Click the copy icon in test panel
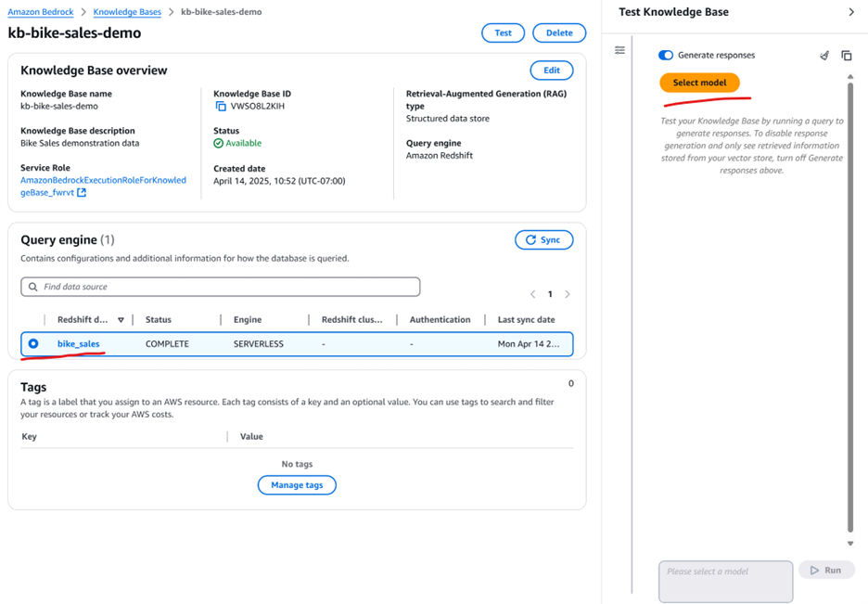 coord(846,56)
